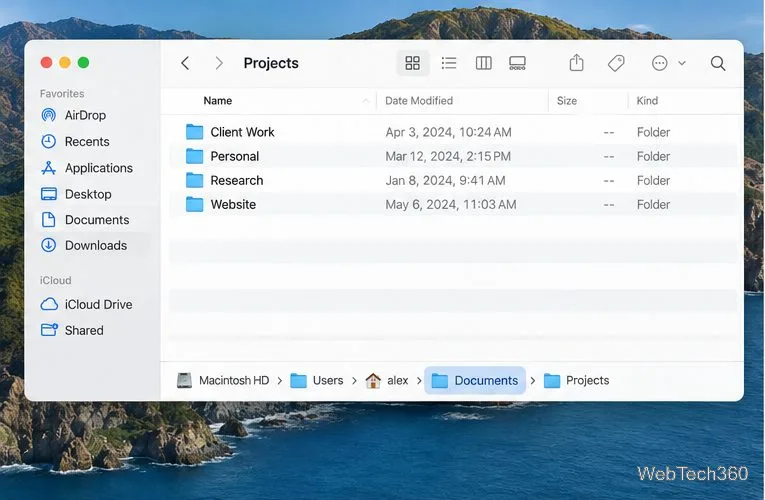Go to "Macintosh HD" in path bar
The width and height of the screenshot is (765, 500).
pos(234,380)
